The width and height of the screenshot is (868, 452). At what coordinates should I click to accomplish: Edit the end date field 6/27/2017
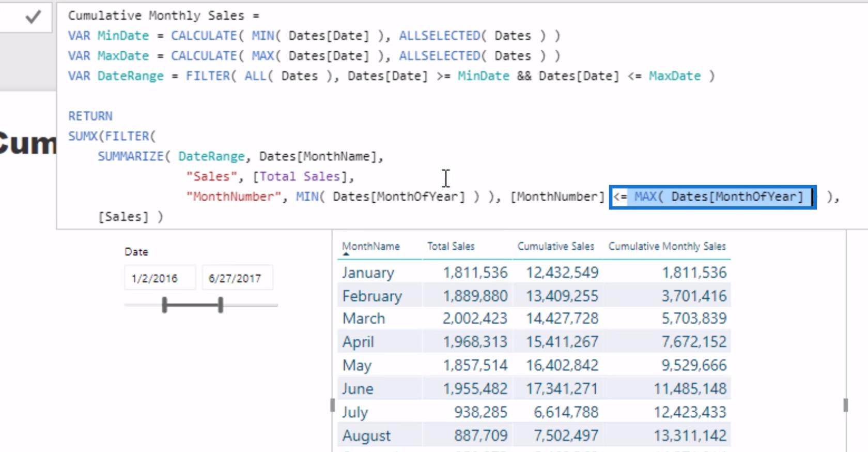(237, 278)
